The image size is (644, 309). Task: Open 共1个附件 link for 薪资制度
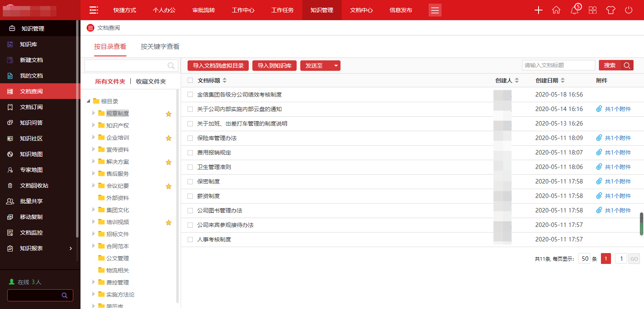tap(618, 196)
